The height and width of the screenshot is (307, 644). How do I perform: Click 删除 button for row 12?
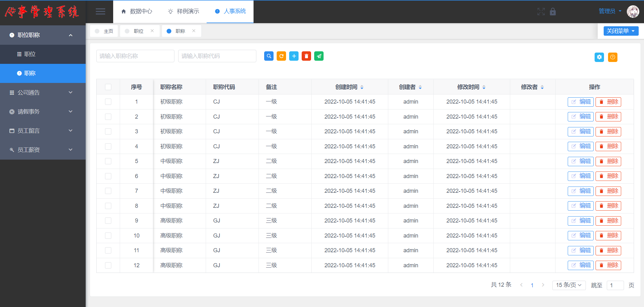[608, 265]
